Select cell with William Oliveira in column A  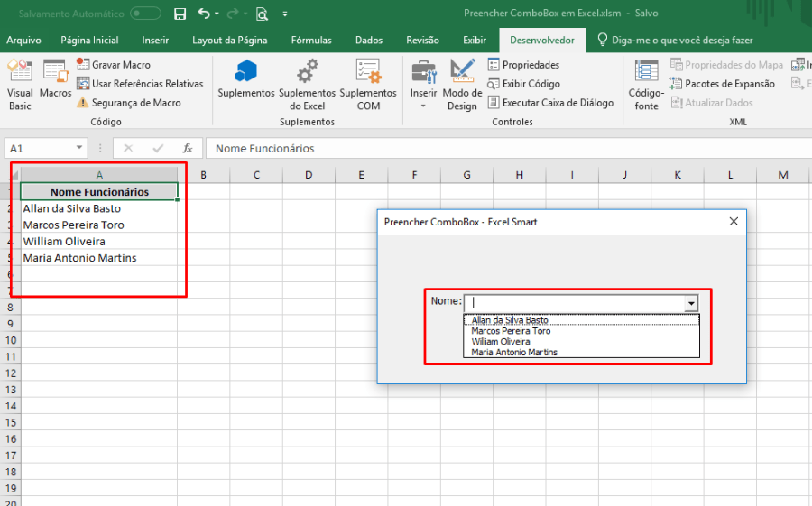[99, 242]
